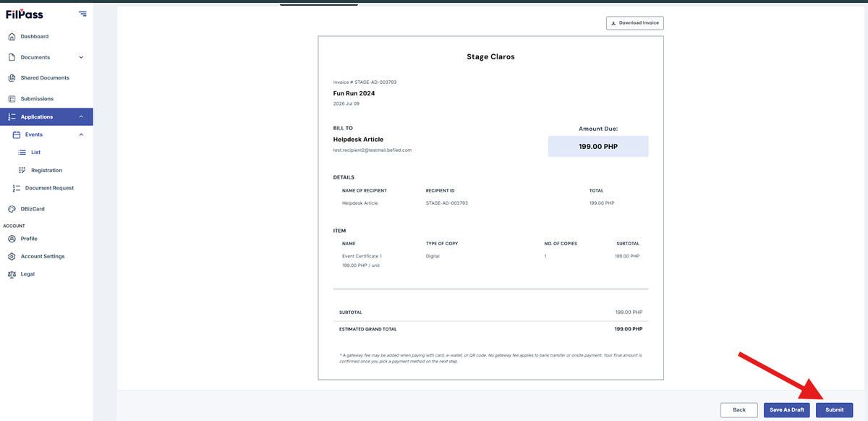The width and height of the screenshot is (868, 421).
Task: Click the Applications numbered-list icon
Action: click(x=12, y=117)
